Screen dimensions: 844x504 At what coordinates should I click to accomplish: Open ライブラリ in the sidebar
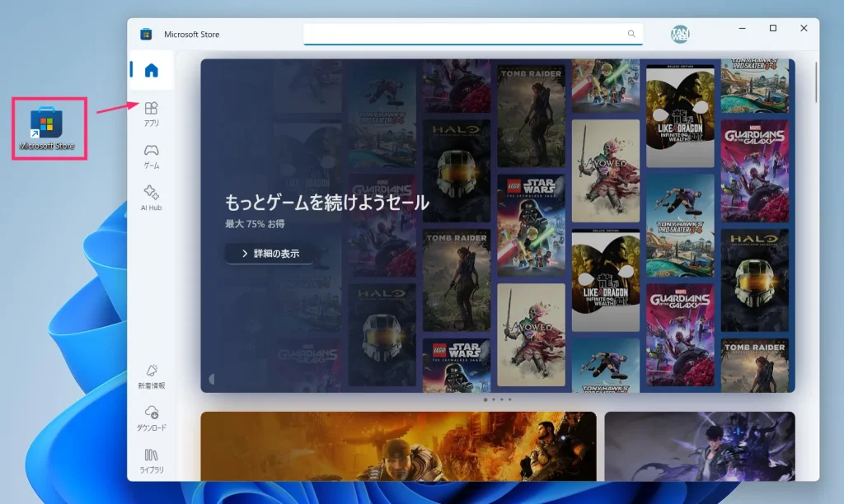pyautogui.click(x=152, y=461)
